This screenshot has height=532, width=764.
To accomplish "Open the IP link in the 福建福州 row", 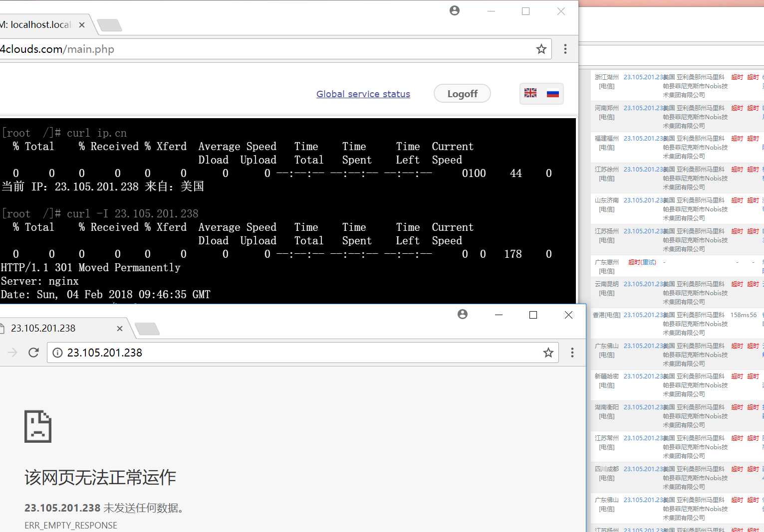I will pos(643,139).
